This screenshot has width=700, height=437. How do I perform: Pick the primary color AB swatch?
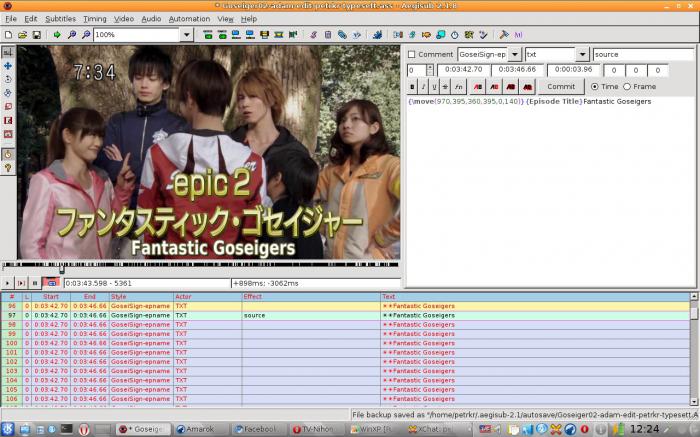(x=478, y=87)
